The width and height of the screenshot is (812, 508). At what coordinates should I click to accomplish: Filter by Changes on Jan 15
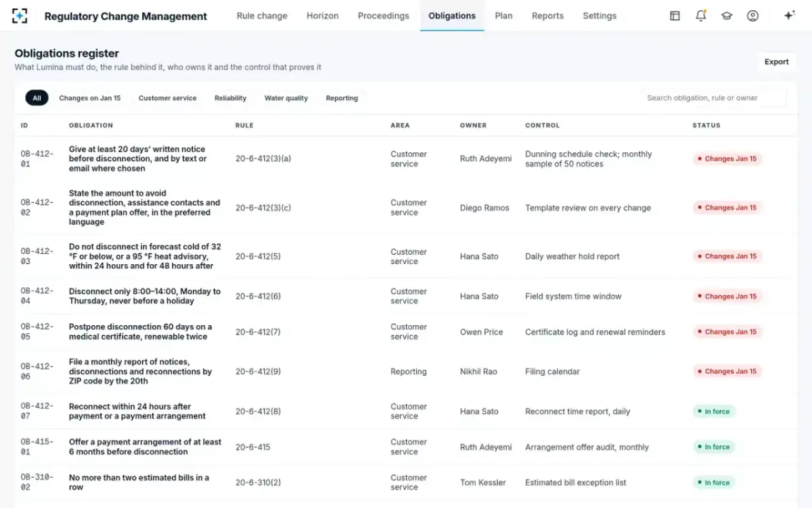point(90,98)
